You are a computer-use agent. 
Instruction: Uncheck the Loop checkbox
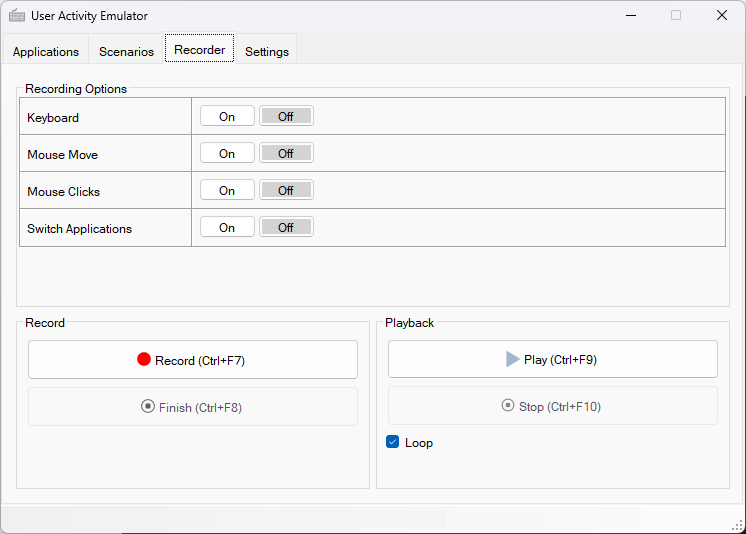click(393, 442)
